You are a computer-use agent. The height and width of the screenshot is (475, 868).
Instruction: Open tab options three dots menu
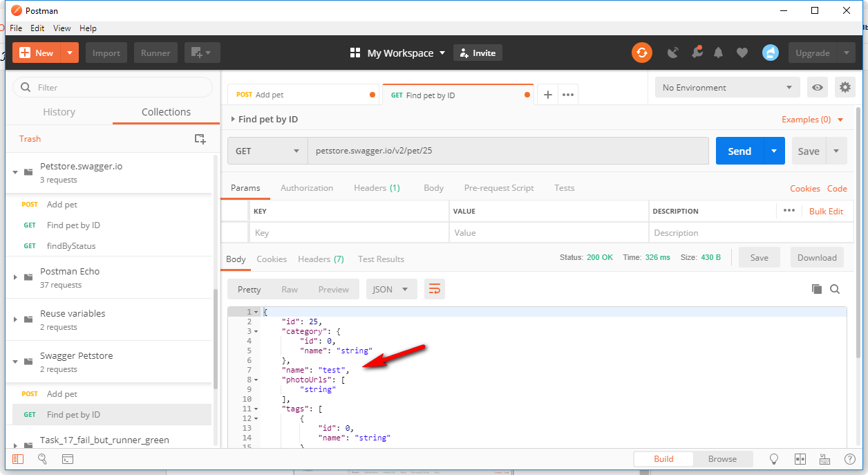(568, 95)
